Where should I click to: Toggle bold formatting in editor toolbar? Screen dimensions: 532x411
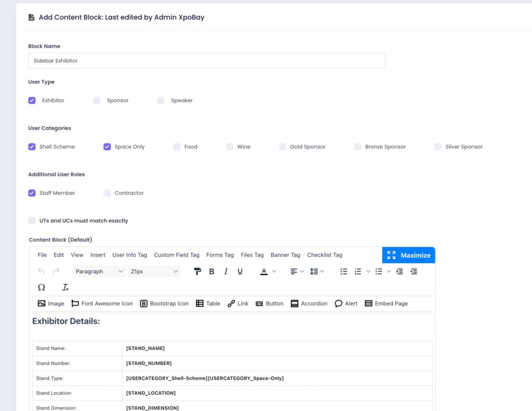pyautogui.click(x=211, y=271)
